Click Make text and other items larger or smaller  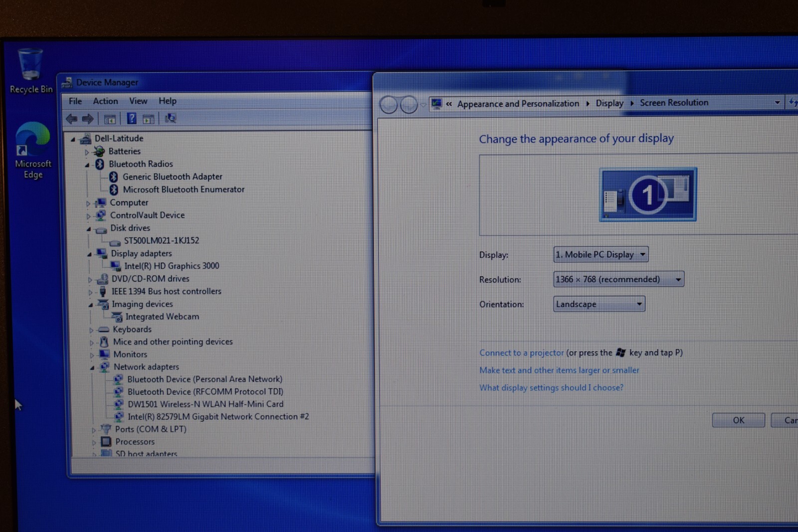[x=559, y=370]
